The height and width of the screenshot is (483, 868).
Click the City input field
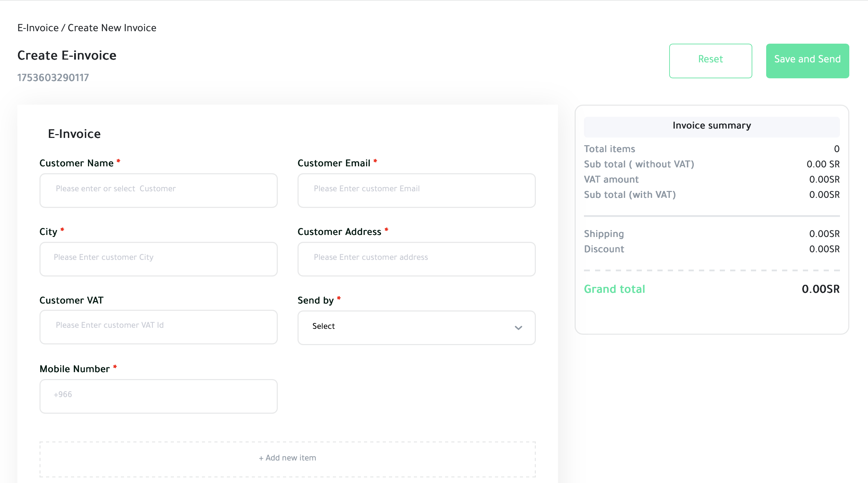point(158,259)
